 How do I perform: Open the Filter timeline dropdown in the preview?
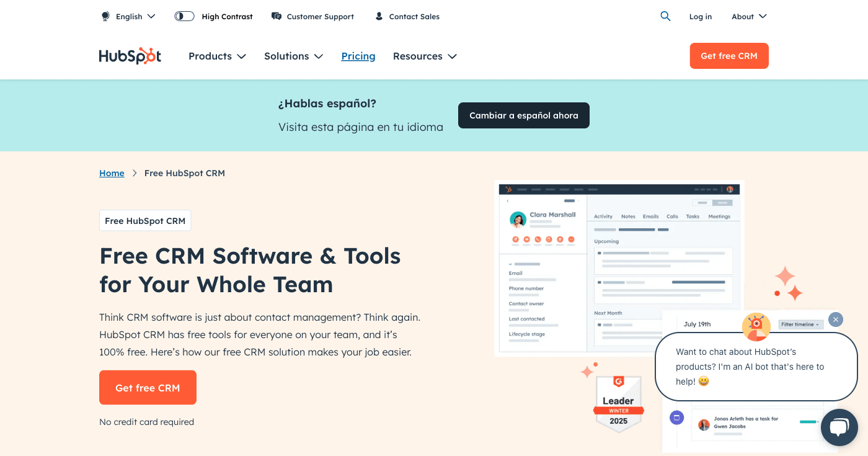coord(800,324)
